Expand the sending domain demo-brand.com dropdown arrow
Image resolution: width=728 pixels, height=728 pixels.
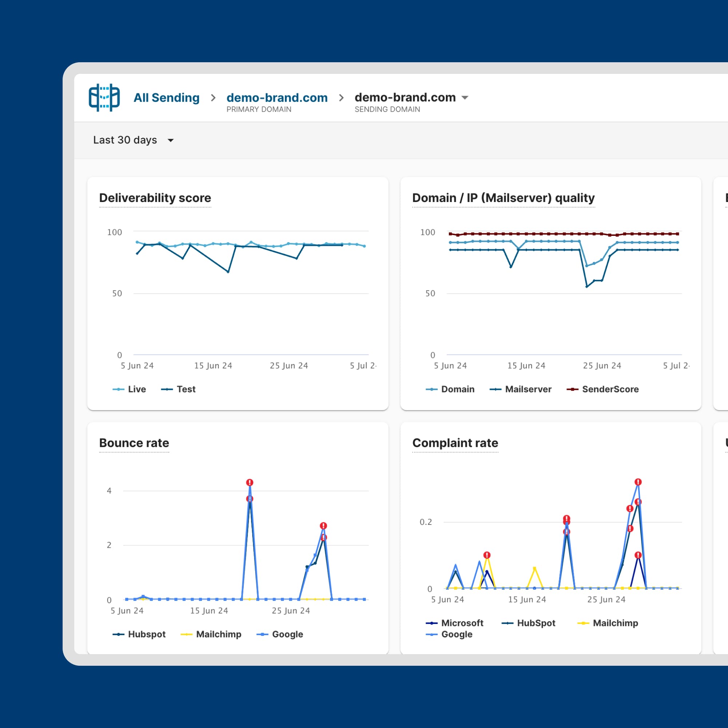click(x=465, y=98)
